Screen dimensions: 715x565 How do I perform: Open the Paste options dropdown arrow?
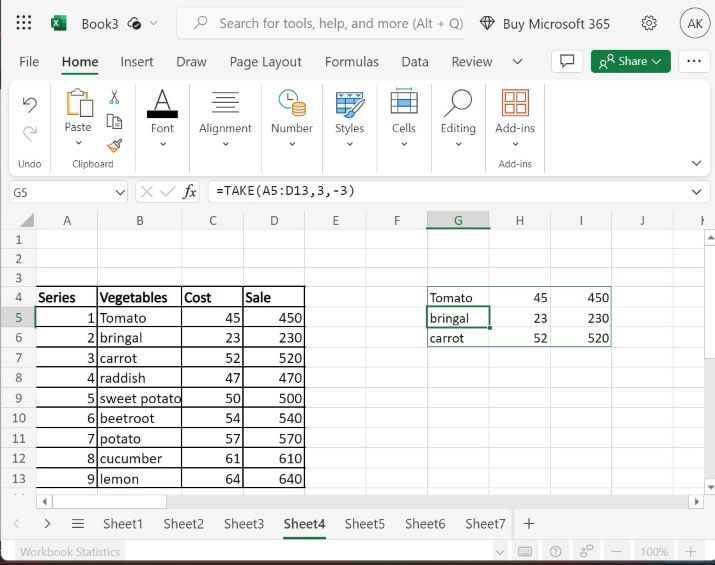[x=78, y=143]
